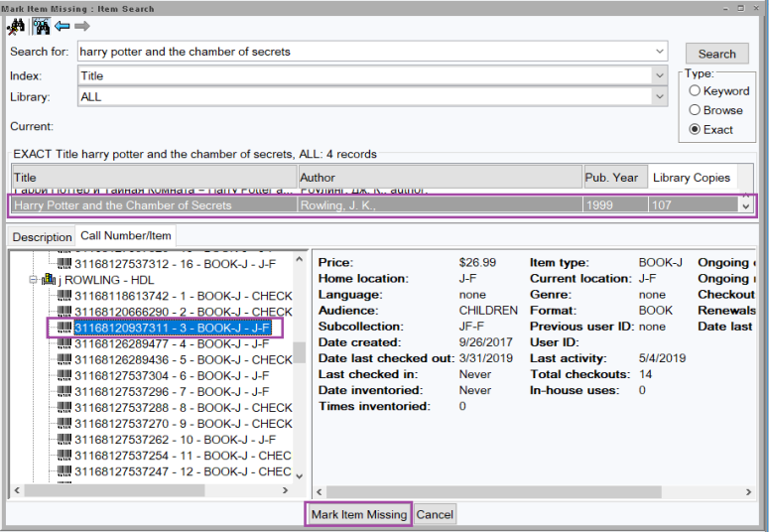Select the Browse search type
The image size is (769, 532).
(x=696, y=110)
